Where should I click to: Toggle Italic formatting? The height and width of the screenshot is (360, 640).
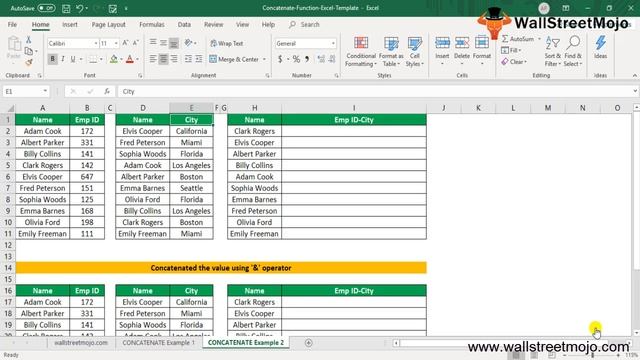[x=63, y=59]
